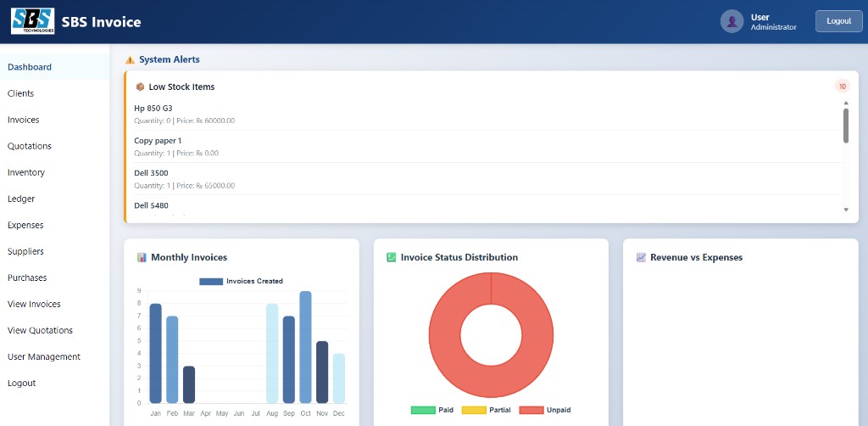The image size is (868, 426).
Task: Click the Hp 850 G3 quantity and price line
Action: 184,121
